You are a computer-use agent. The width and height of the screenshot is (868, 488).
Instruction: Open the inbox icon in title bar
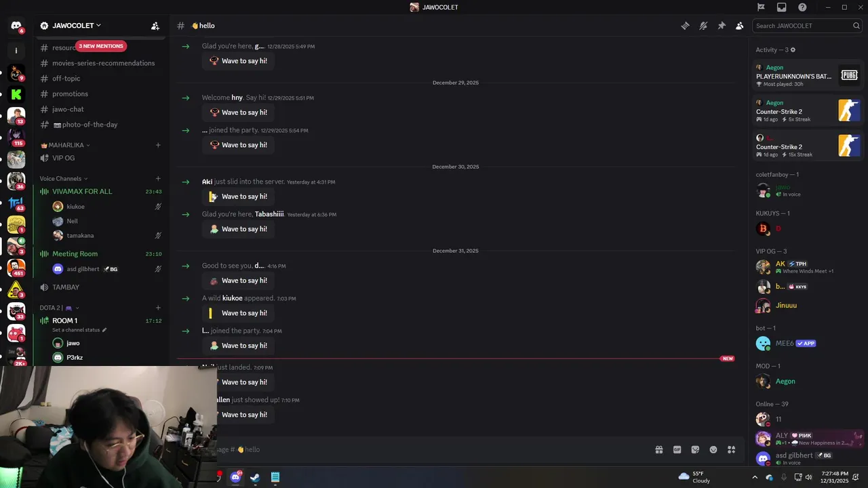(782, 7)
